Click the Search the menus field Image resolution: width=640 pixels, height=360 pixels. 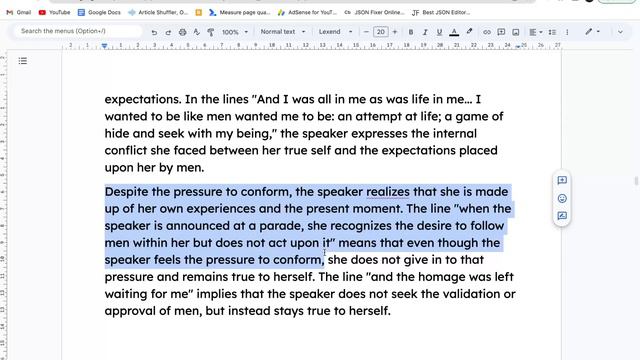(78, 31)
